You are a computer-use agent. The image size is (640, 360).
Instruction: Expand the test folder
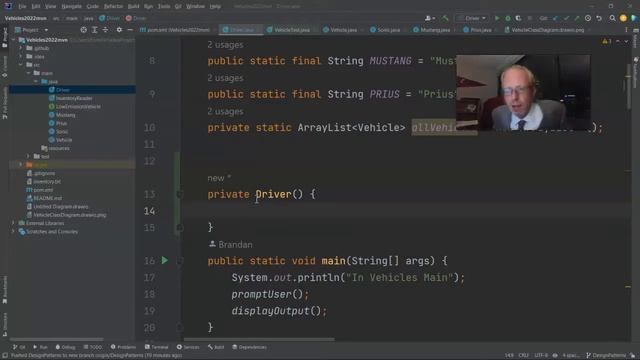tap(28, 156)
